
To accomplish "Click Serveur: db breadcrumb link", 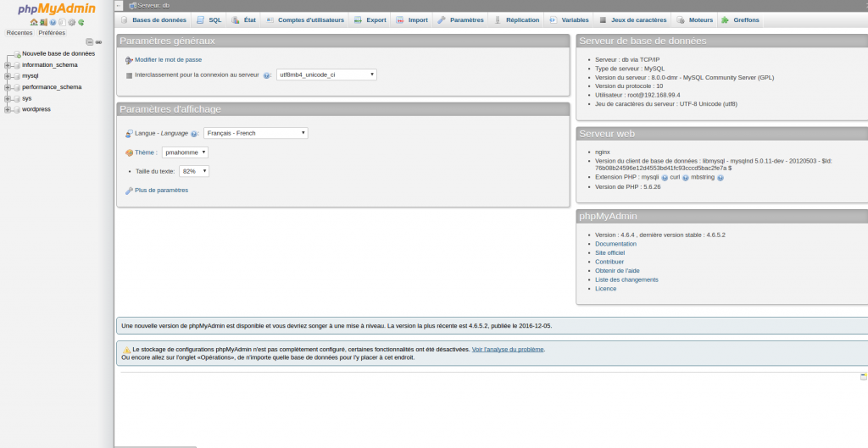I will [153, 6].
